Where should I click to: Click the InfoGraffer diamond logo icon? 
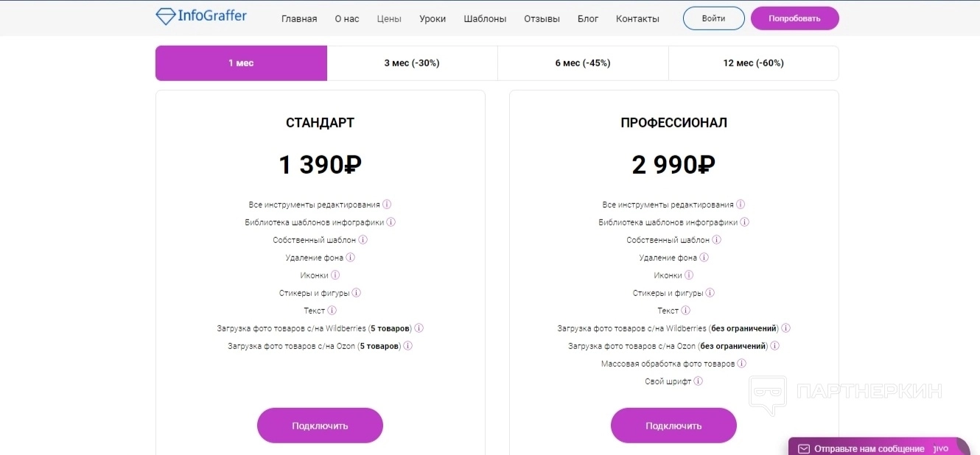click(166, 16)
